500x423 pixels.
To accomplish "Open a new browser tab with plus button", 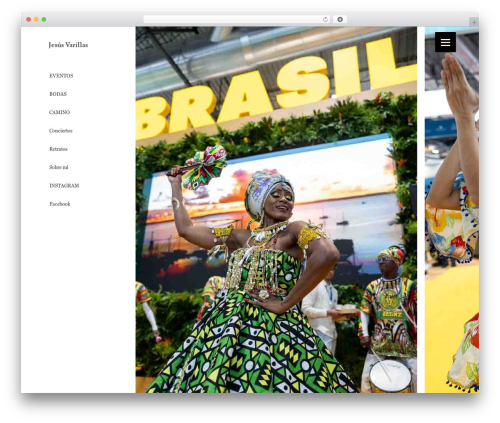I will click(474, 22).
